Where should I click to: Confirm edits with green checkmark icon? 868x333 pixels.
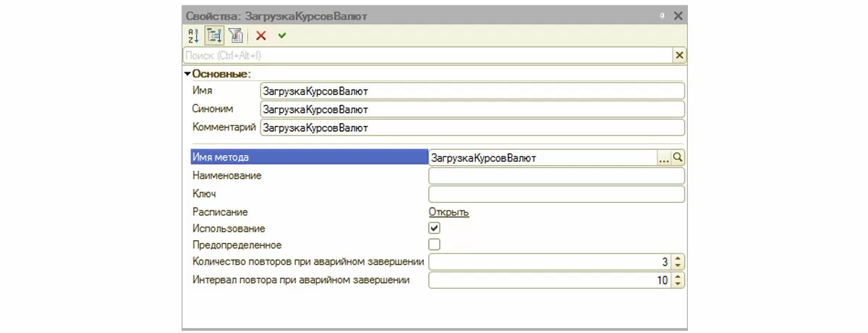[281, 35]
